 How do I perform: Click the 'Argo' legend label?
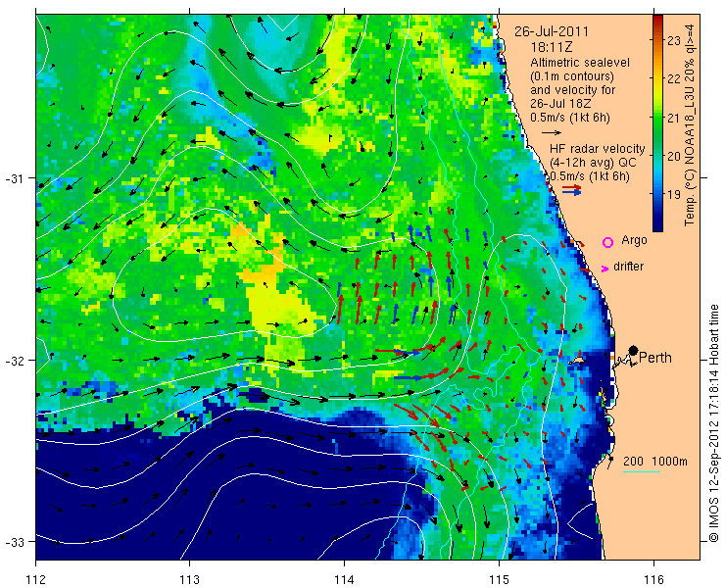point(634,240)
